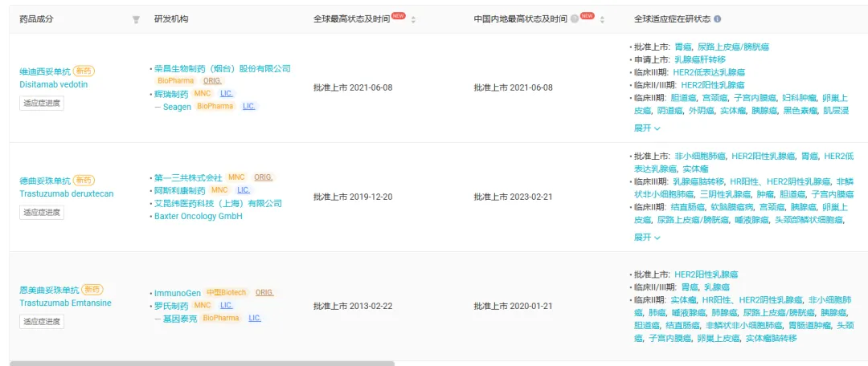Click the horizontal scrollbar at bottom
868x366 pixels.
(x=201, y=363)
